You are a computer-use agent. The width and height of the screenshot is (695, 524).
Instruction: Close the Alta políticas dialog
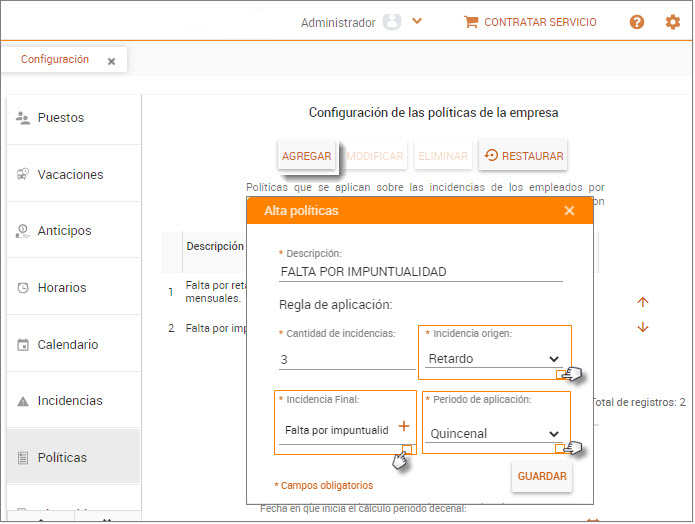pos(569,211)
